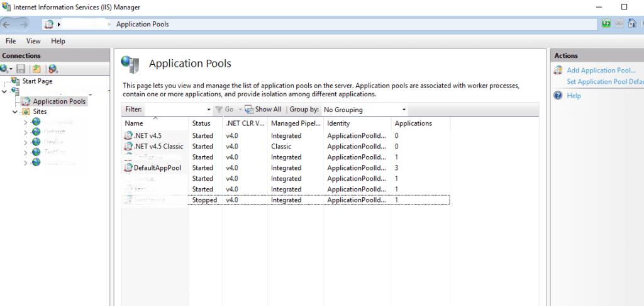This screenshot has width=644, height=306.
Task: Click the blue Help question mark icon
Action: 557,96
